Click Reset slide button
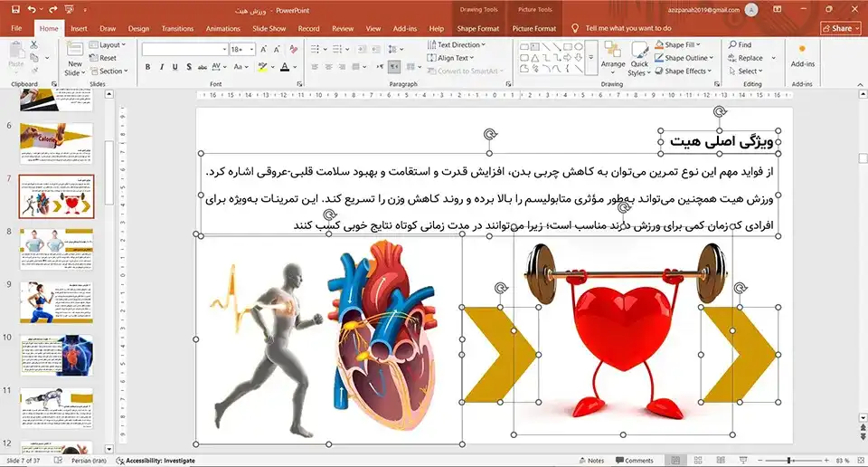The height and width of the screenshot is (467, 868). point(103,58)
